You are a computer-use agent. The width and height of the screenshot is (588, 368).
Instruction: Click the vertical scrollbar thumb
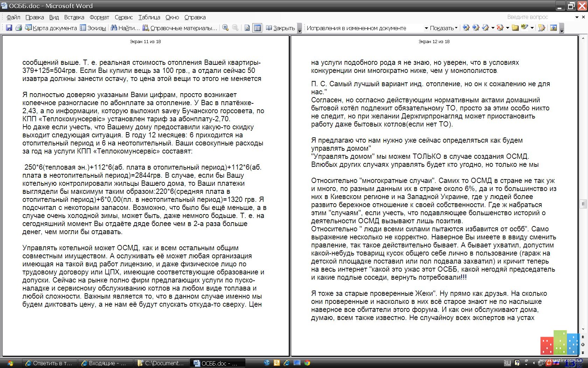(x=583, y=204)
